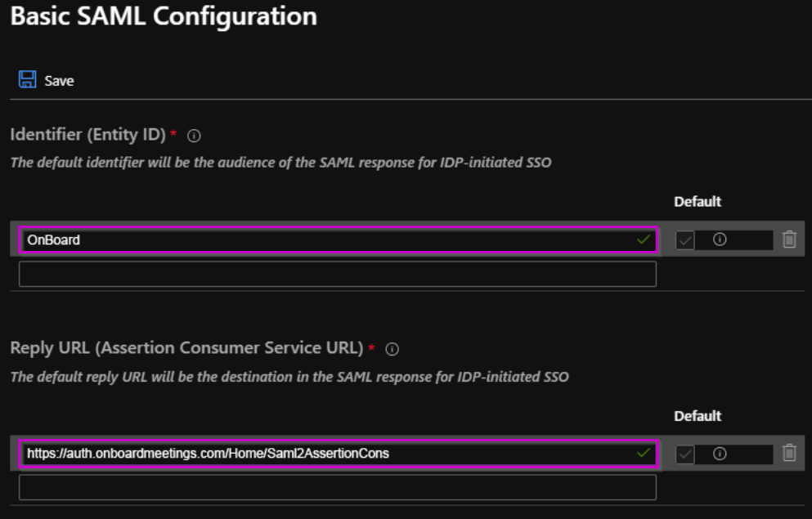Show info icon in the reply URL row
812x519 pixels.
(720, 454)
